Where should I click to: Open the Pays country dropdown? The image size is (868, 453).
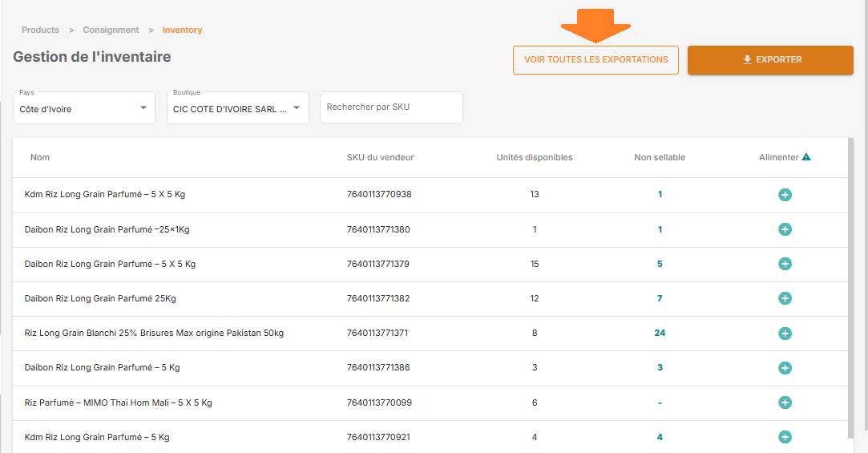(x=84, y=108)
